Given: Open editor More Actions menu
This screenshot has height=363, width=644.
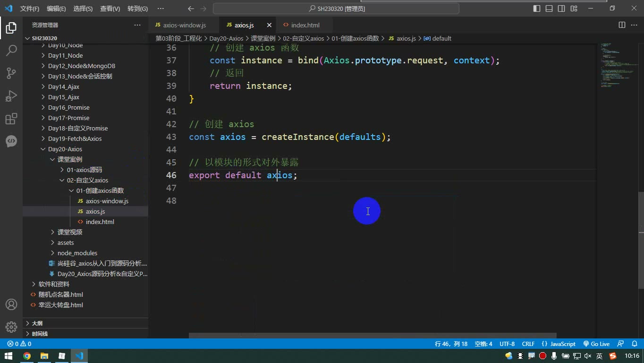Looking at the screenshot, I should (x=634, y=25).
